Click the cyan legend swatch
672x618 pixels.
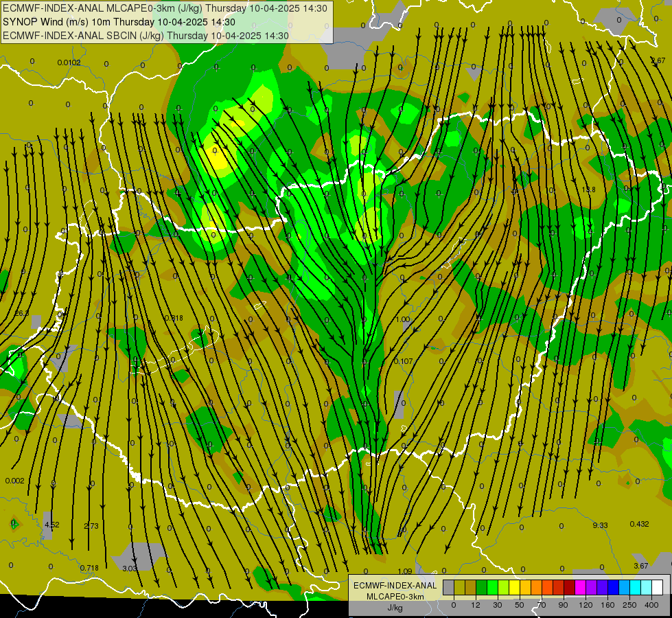[636, 587]
